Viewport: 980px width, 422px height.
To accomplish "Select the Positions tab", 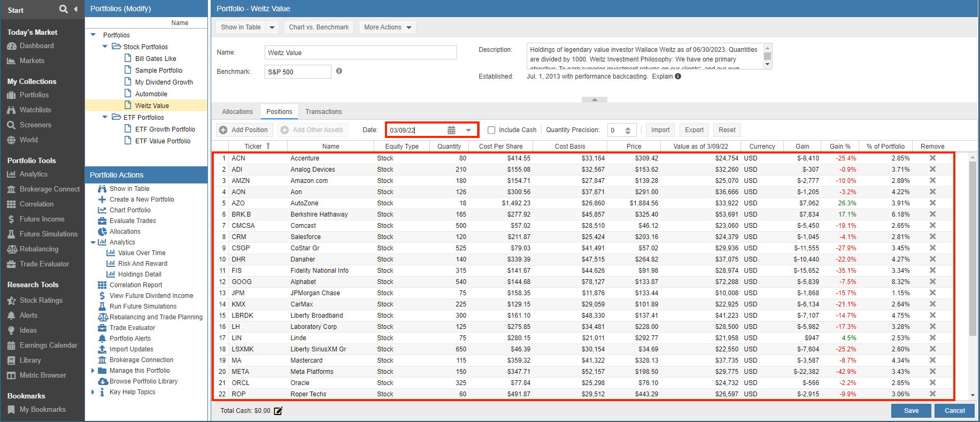I will click(279, 112).
